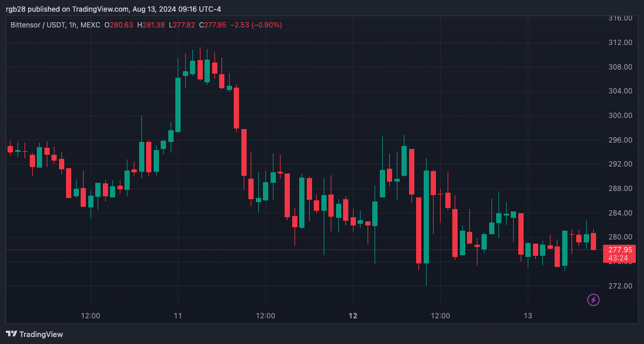The width and height of the screenshot is (644, 344).
Task: Click the open value O280.63 in legend
Action: (x=119, y=25)
